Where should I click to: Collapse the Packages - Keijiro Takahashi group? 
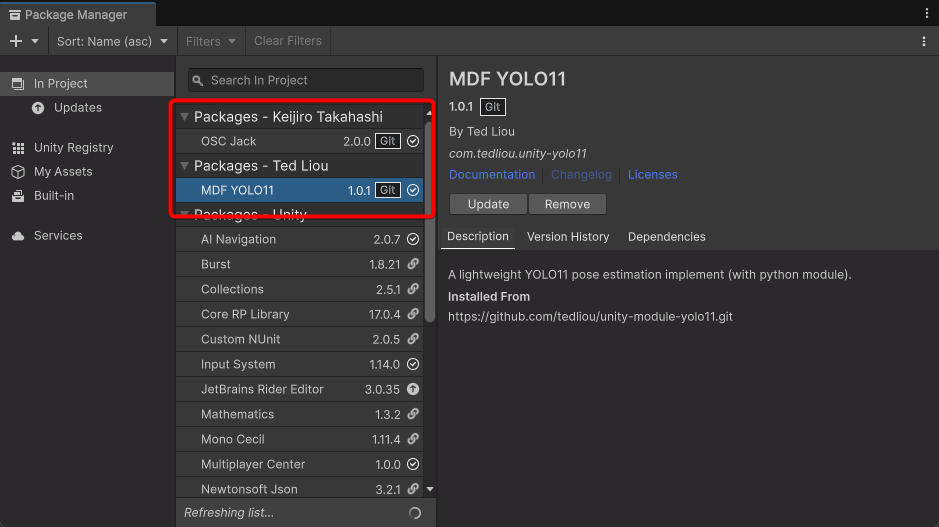pos(185,117)
